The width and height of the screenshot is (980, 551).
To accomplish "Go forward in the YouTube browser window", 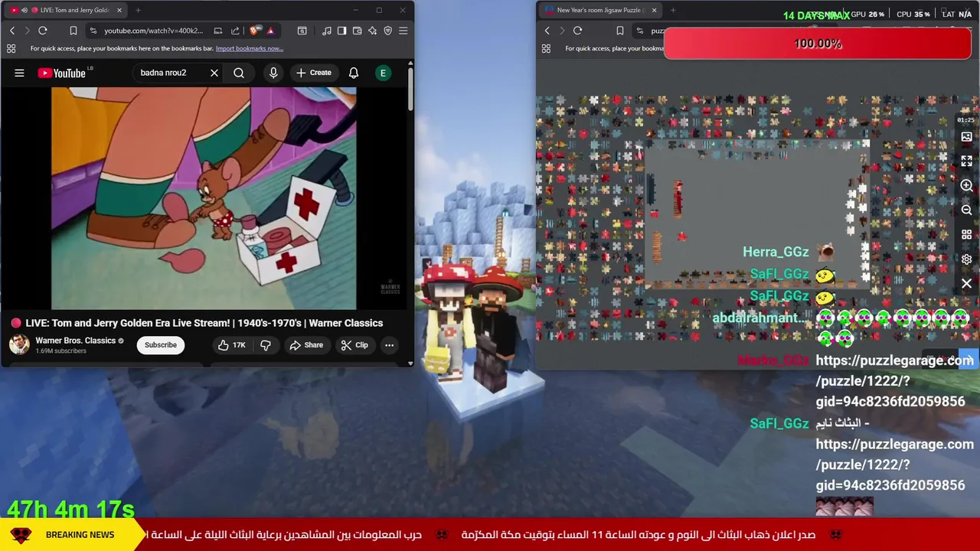I will pos(27,31).
